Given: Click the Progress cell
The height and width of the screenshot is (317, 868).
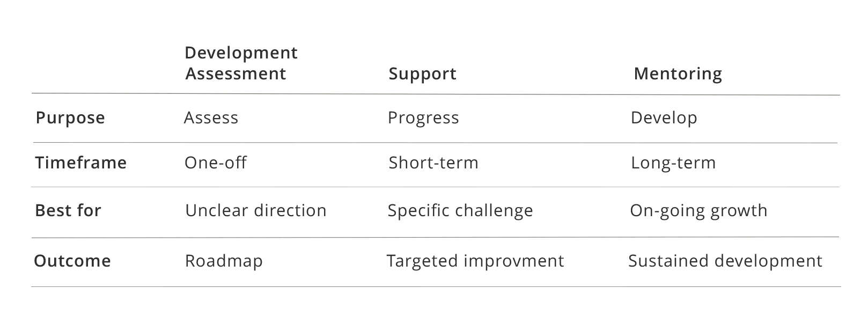Looking at the screenshot, I should (423, 117).
